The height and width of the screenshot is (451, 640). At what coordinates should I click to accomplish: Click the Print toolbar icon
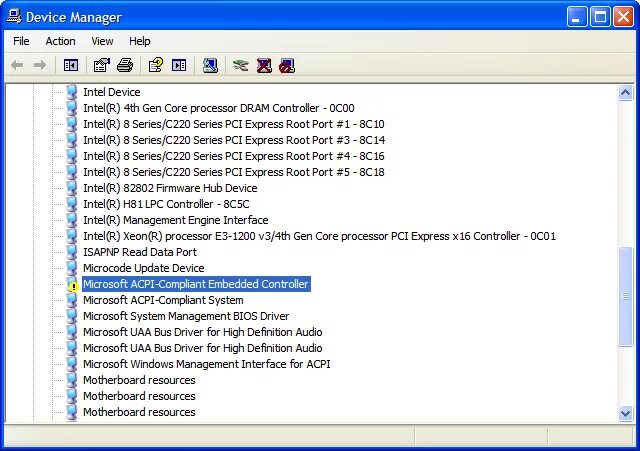(125, 65)
